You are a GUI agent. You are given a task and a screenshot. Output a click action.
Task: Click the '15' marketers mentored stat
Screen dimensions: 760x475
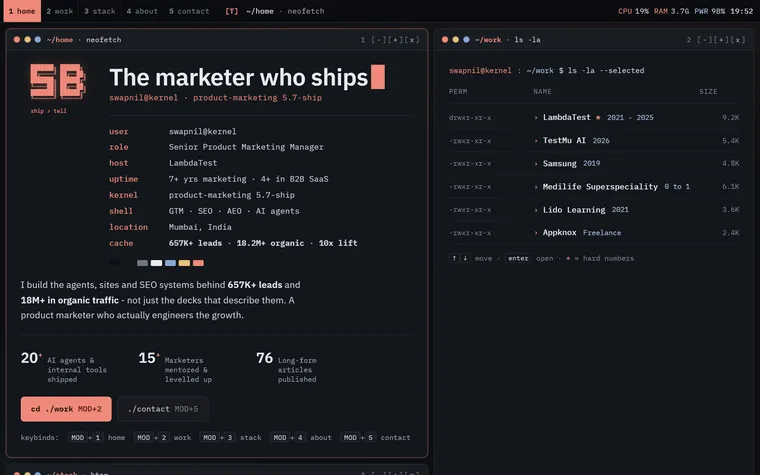click(x=149, y=358)
